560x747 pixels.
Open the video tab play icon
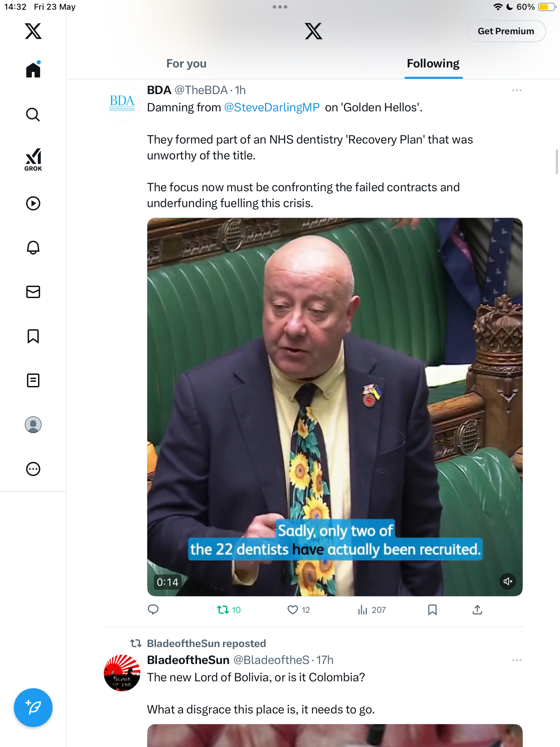click(x=33, y=203)
